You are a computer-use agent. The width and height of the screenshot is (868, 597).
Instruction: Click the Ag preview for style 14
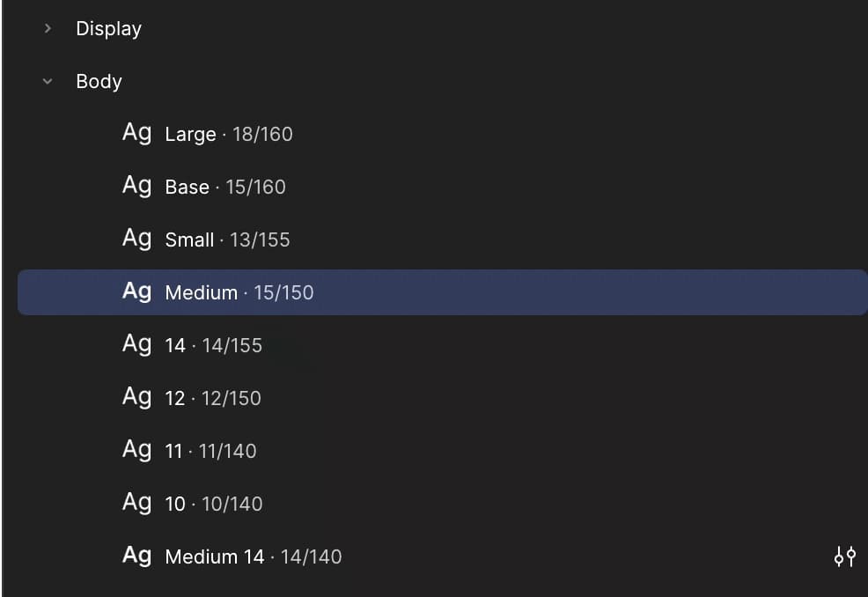(x=136, y=344)
